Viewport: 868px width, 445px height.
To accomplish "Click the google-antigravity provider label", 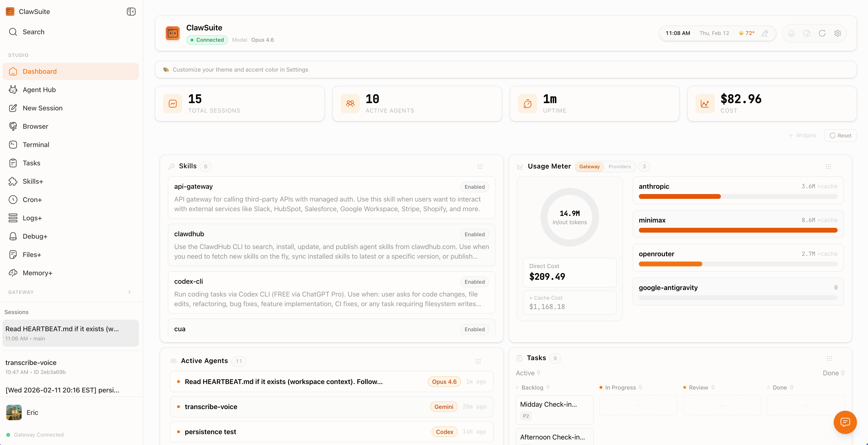I will 668,288.
